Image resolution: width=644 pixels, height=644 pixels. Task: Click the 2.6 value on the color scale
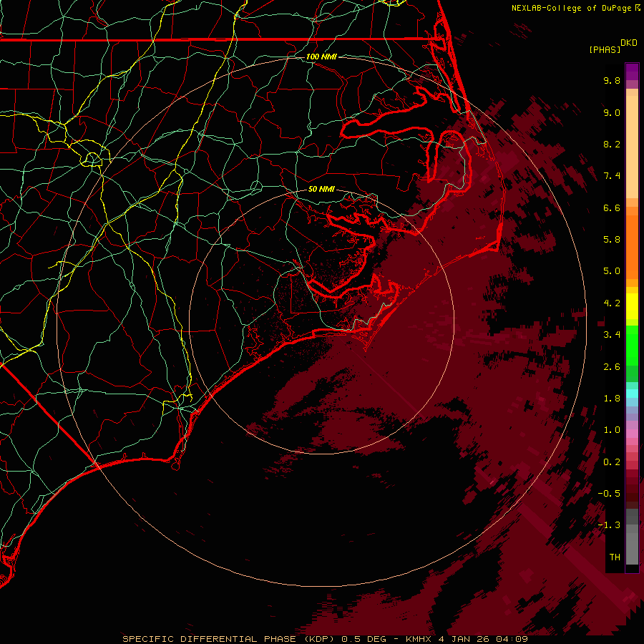click(612, 367)
